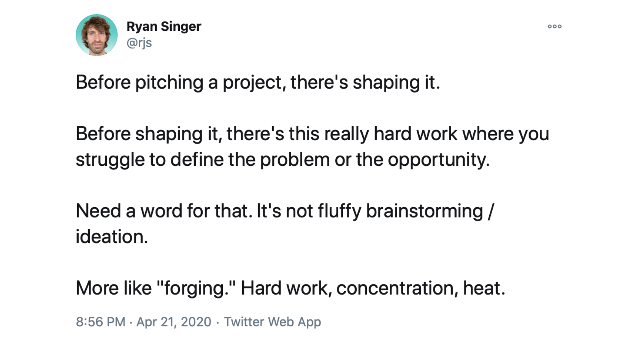Viewport: 644px width, 346px height.
Task: Open the three-dot more options menu
Action: (554, 26)
